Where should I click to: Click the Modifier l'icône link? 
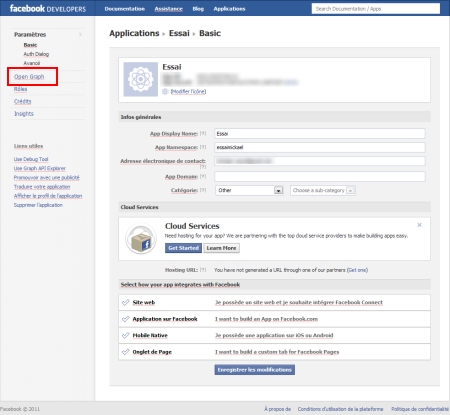pos(188,91)
